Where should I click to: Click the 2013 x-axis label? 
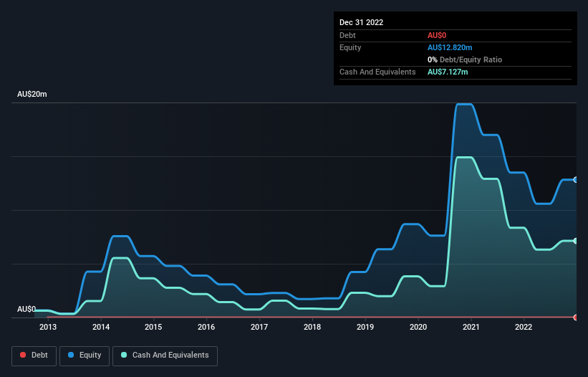click(48, 327)
